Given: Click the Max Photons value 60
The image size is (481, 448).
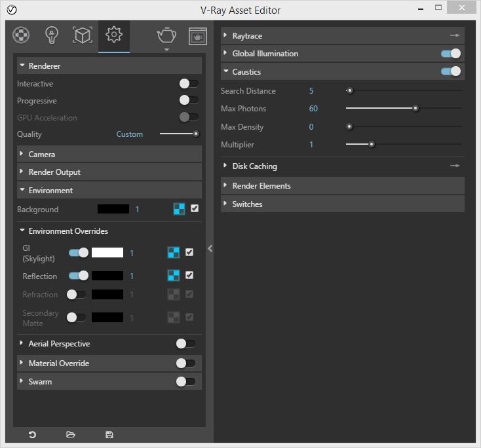Looking at the screenshot, I should pyautogui.click(x=313, y=109).
